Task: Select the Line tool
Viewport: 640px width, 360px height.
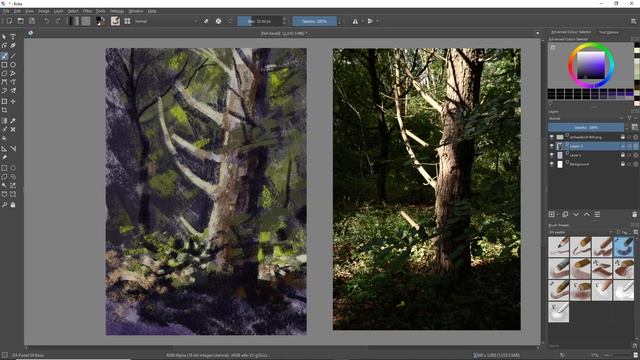Action: (13, 56)
